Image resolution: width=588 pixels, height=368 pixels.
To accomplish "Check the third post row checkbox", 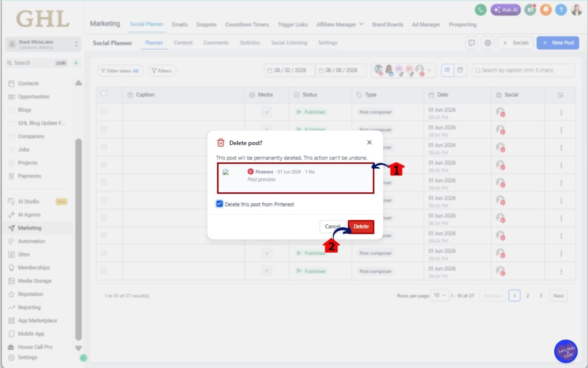I will coord(103,147).
